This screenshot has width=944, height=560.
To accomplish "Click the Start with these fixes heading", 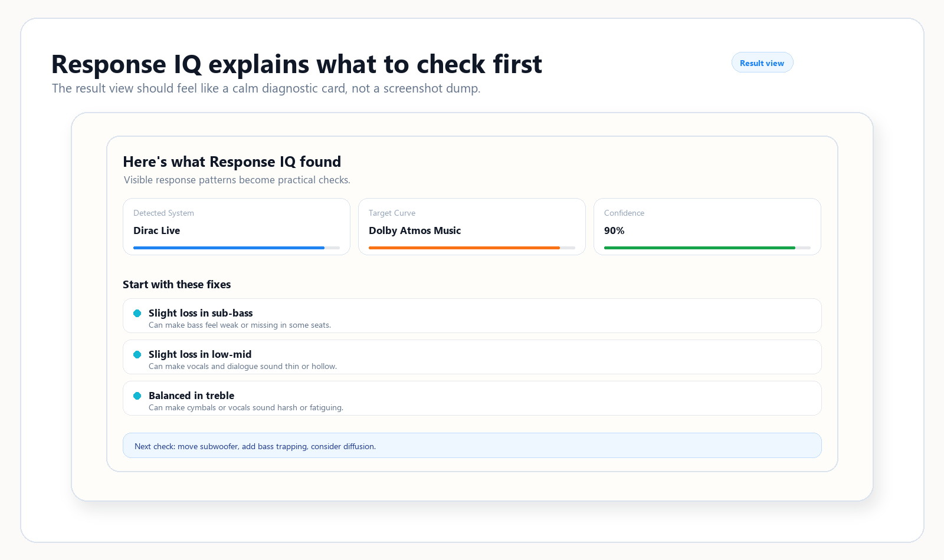I will (x=177, y=285).
